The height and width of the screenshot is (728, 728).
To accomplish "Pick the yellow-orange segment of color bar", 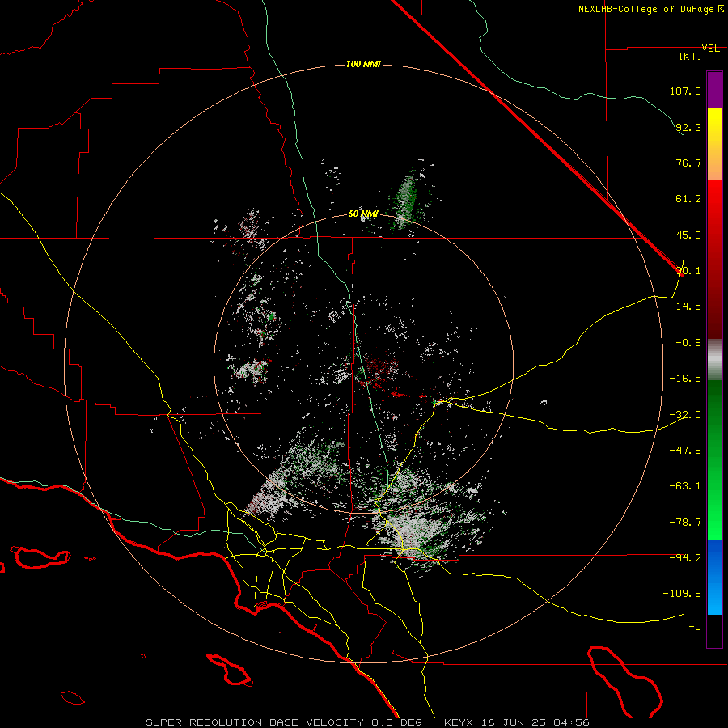I will coord(714,144).
